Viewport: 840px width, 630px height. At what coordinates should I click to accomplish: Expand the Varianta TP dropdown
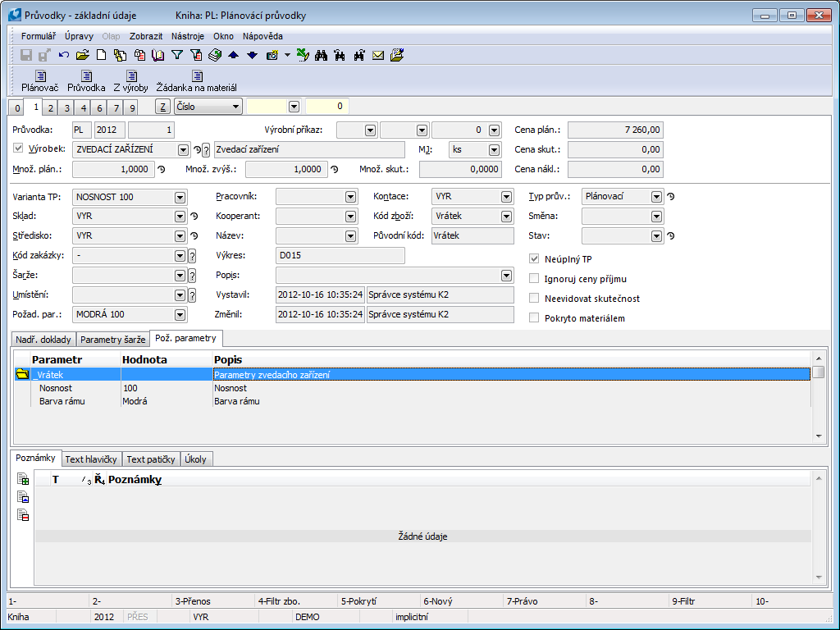tap(180, 197)
